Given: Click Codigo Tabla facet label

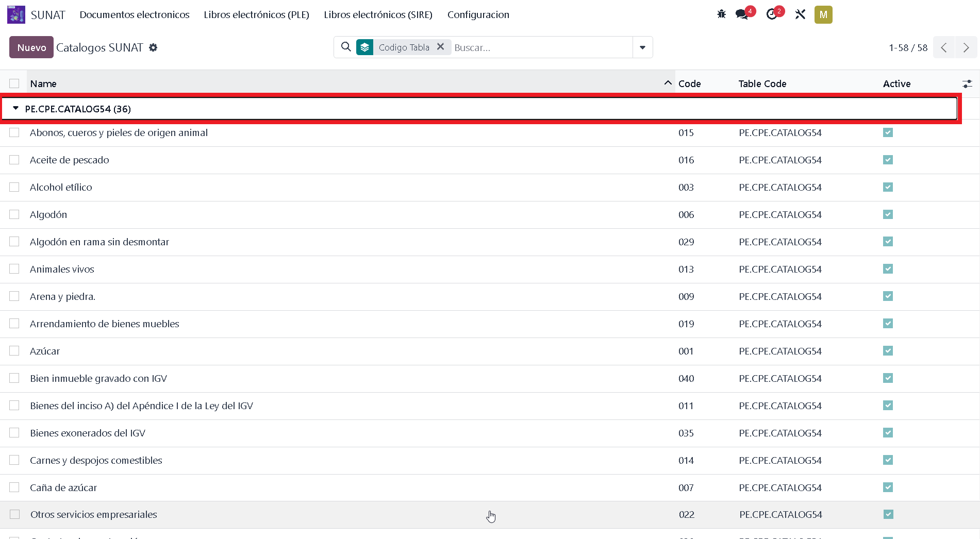Looking at the screenshot, I should tap(404, 47).
